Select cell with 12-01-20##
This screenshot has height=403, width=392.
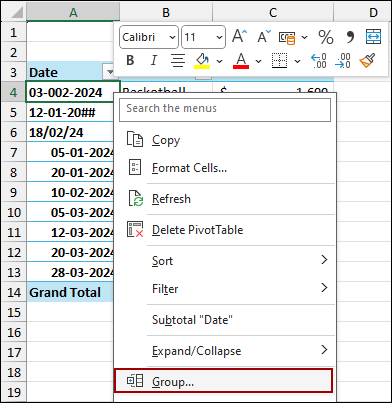coord(70,112)
